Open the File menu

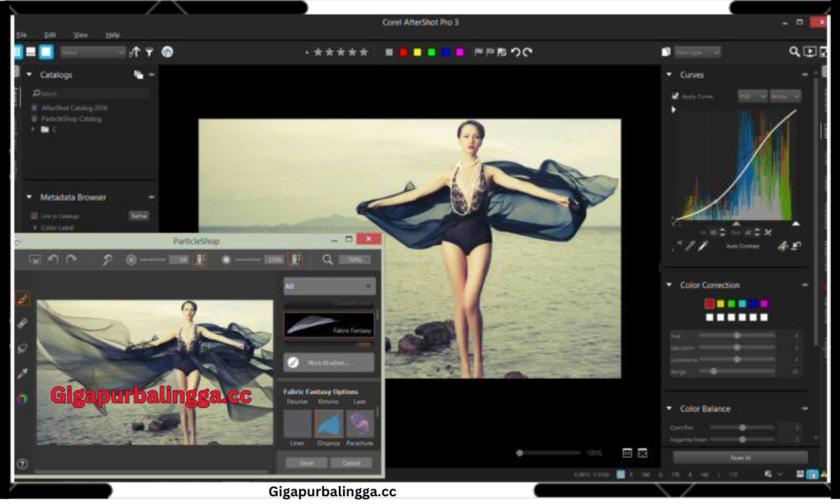tap(22, 34)
